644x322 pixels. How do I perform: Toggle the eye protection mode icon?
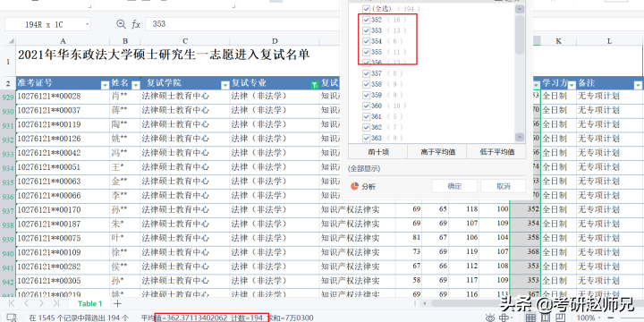tap(490, 318)
